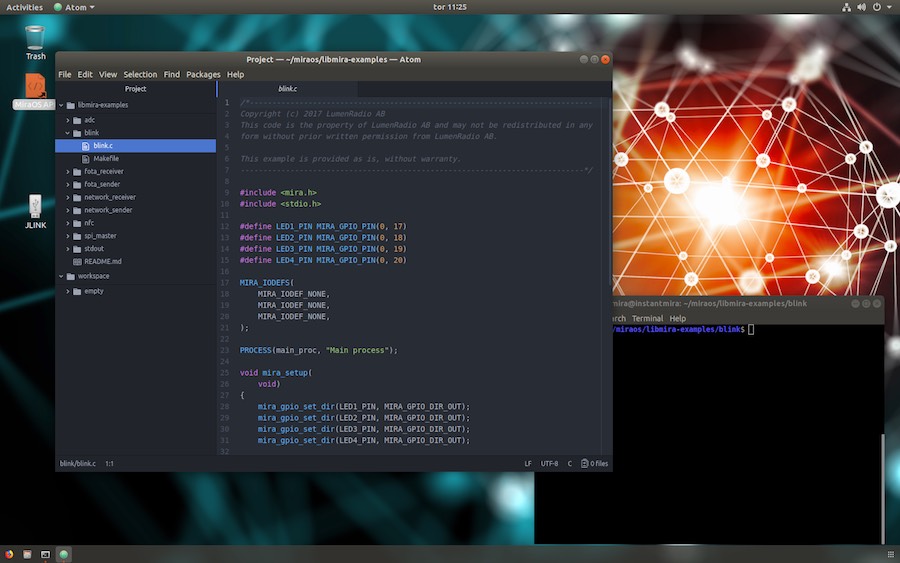Image resolution: width=900 pixels, height=563 pixels.
Task: Click line number 23 in the gutter
Action: pos(224,350)
